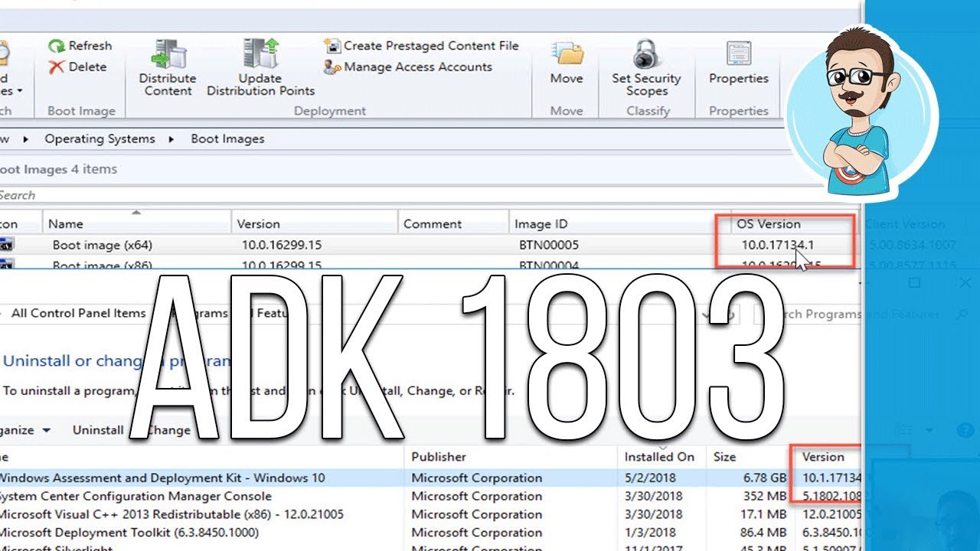Sort by Name column header
Viewport: 980px width, 551px height.
tap(136, 223)
